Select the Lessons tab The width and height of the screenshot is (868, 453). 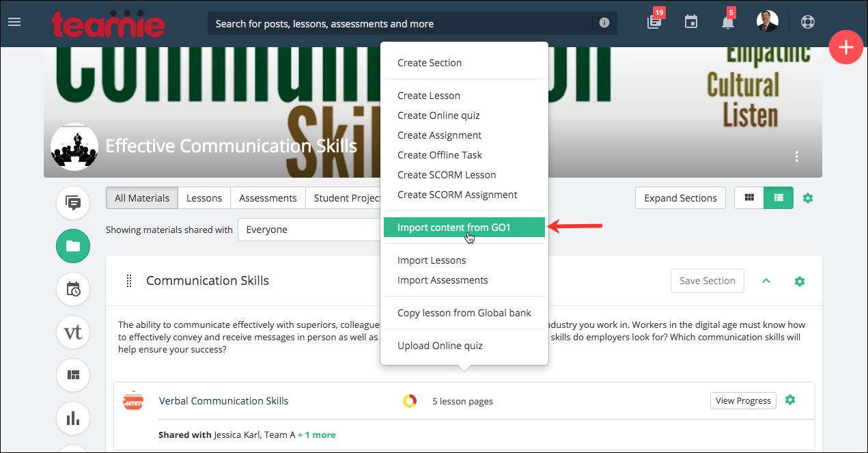(x=204, y=198)
